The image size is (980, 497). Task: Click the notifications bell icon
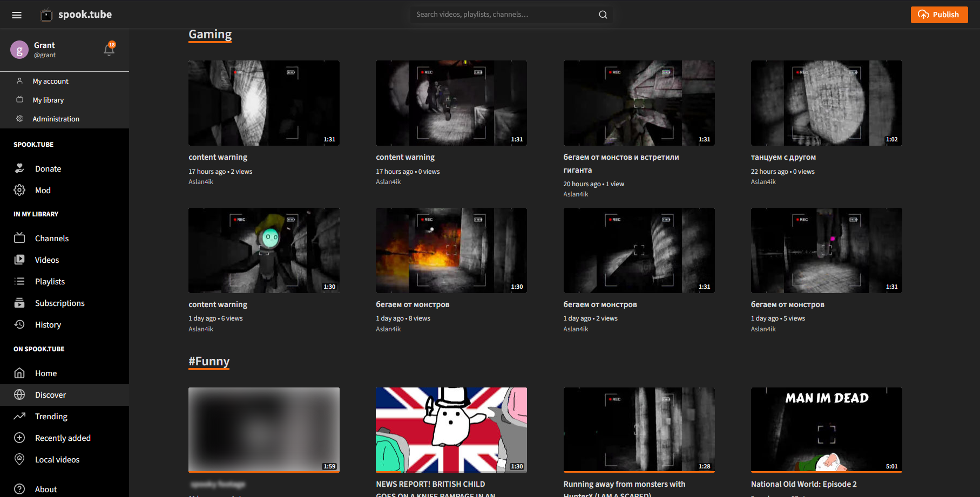click(109, 50)
